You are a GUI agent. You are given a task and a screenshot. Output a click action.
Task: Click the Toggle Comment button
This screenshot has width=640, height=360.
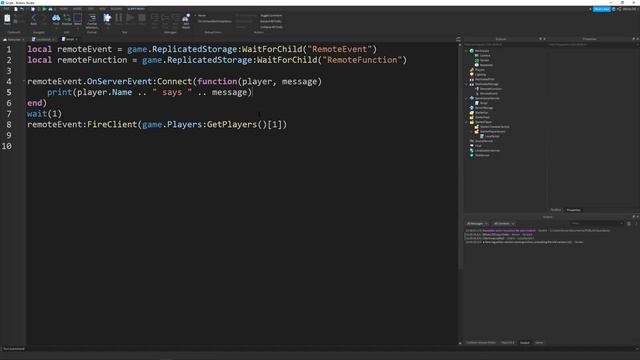[x=271, y=16]
